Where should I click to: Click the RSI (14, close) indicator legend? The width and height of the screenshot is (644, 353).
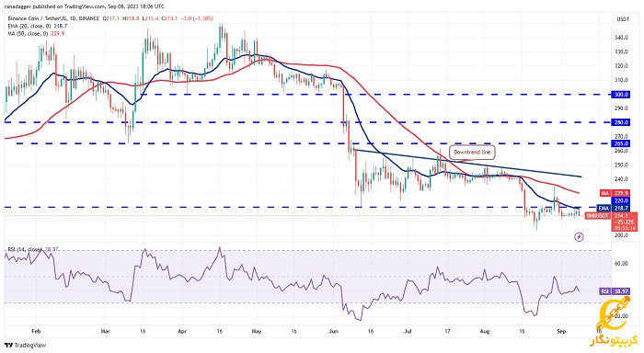point(25,249)
